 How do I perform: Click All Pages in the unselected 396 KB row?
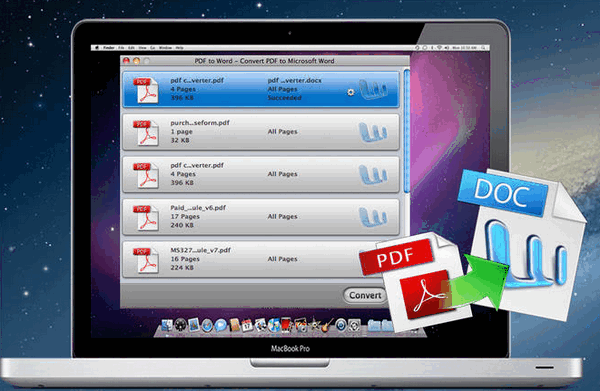point(282,174)
